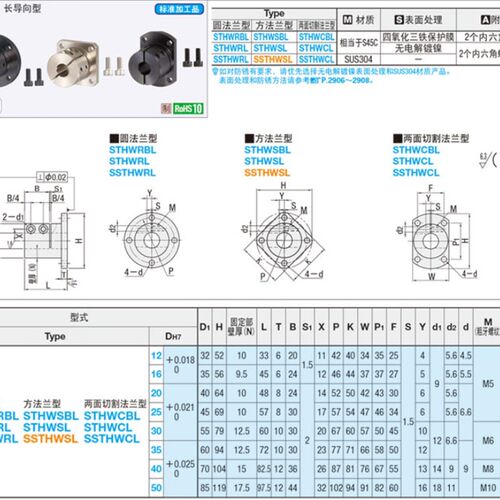This screenshot has width=500, height=500.
Task: Click STHWSBL in the lower type column
Action: [51, 416]
